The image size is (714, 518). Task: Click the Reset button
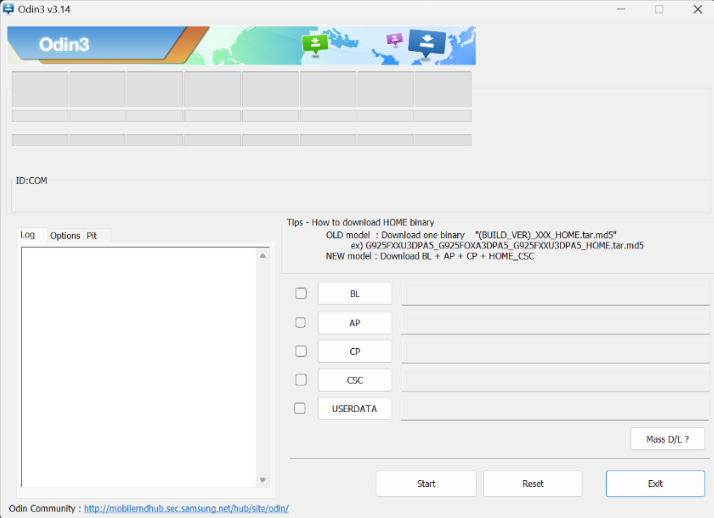tap(533, 484)
